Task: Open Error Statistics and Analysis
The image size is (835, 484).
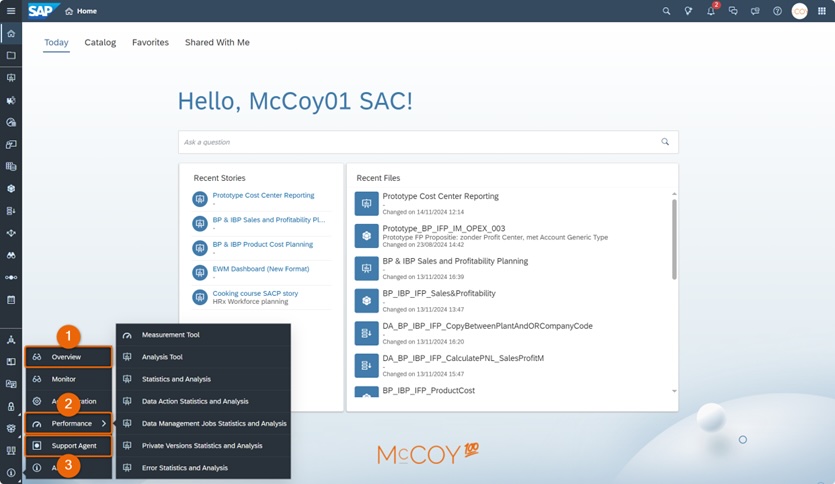Action: (203, 467)
